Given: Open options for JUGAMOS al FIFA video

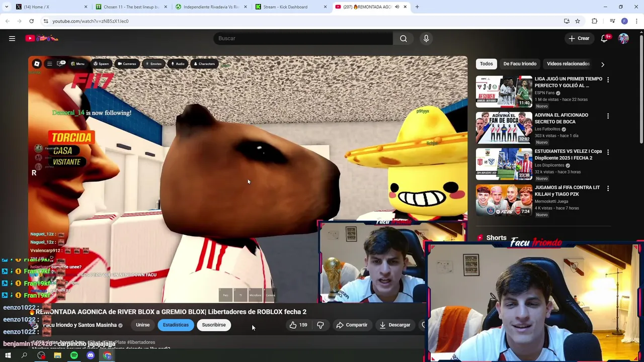Looking at the screenshot, I should coord(608,189).
